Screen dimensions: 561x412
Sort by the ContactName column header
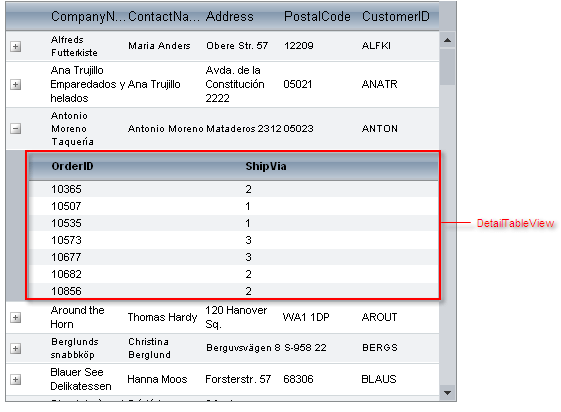(x=164, y=16)
